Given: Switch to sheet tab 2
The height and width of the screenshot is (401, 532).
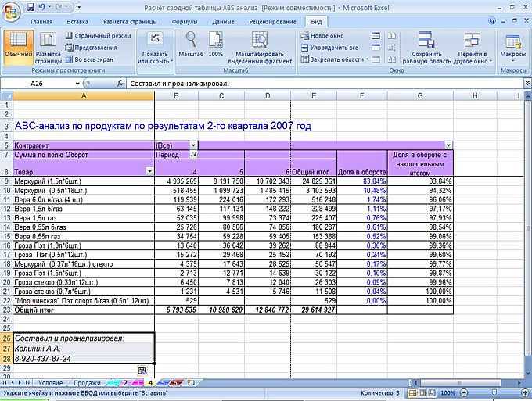Looking at the screenshot, I should (125, 383).
